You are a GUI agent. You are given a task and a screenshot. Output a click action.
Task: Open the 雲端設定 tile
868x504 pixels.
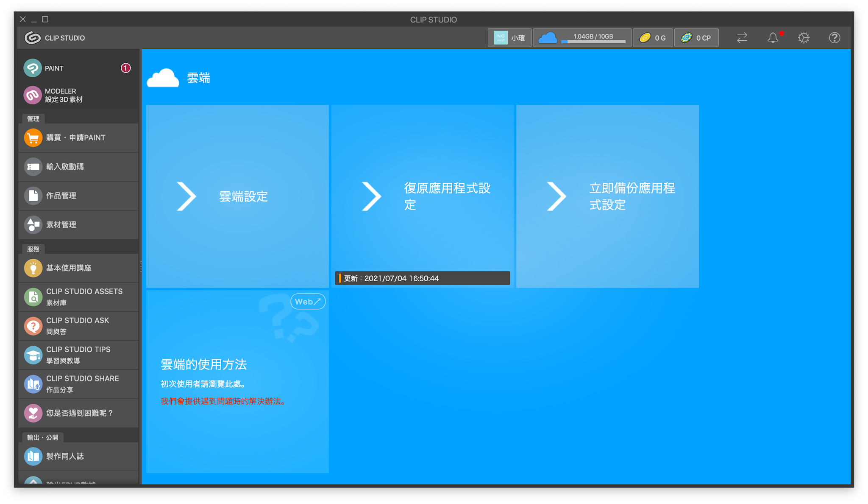[x=237, y=196]
